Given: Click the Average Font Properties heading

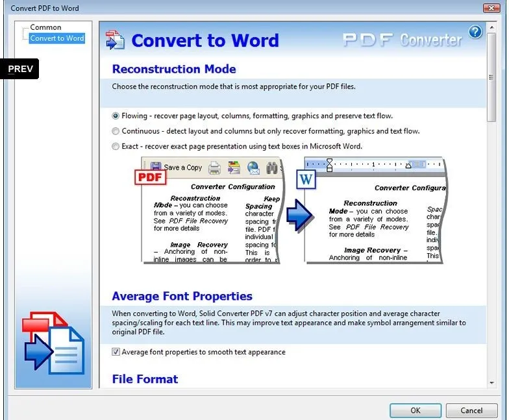Looking at the screenshot, I should click(182, 296).
